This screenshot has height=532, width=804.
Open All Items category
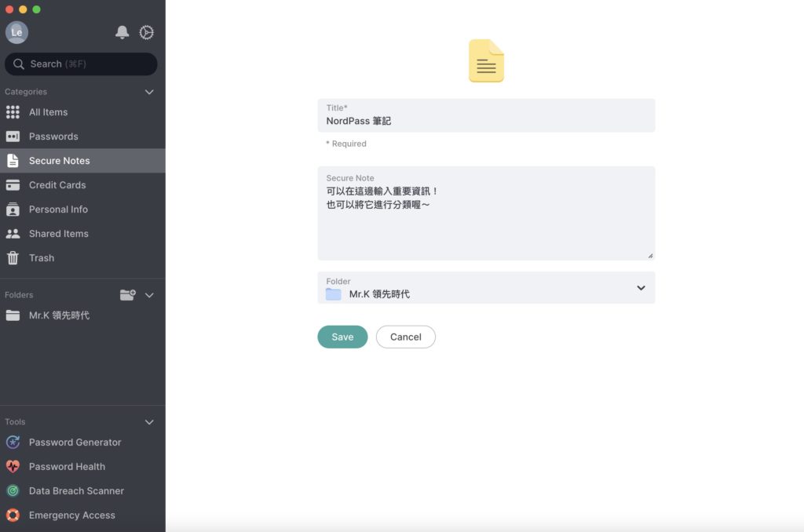[82, 112]
